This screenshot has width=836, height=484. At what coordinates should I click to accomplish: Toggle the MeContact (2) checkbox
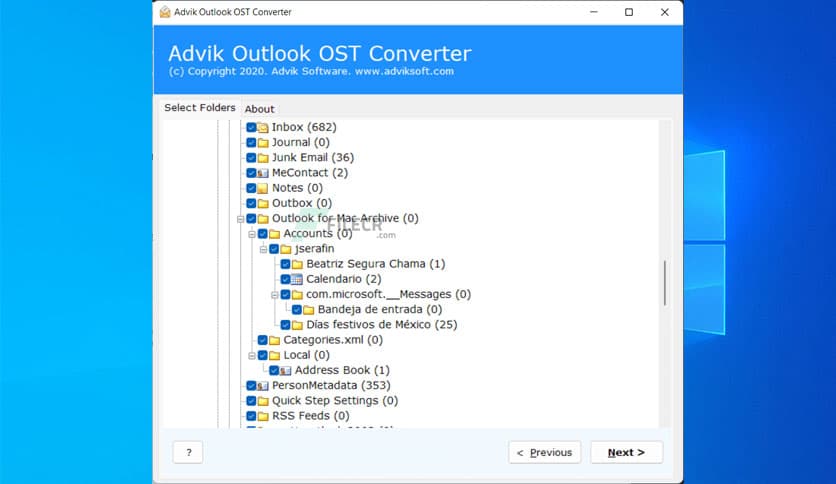point(251,173)
